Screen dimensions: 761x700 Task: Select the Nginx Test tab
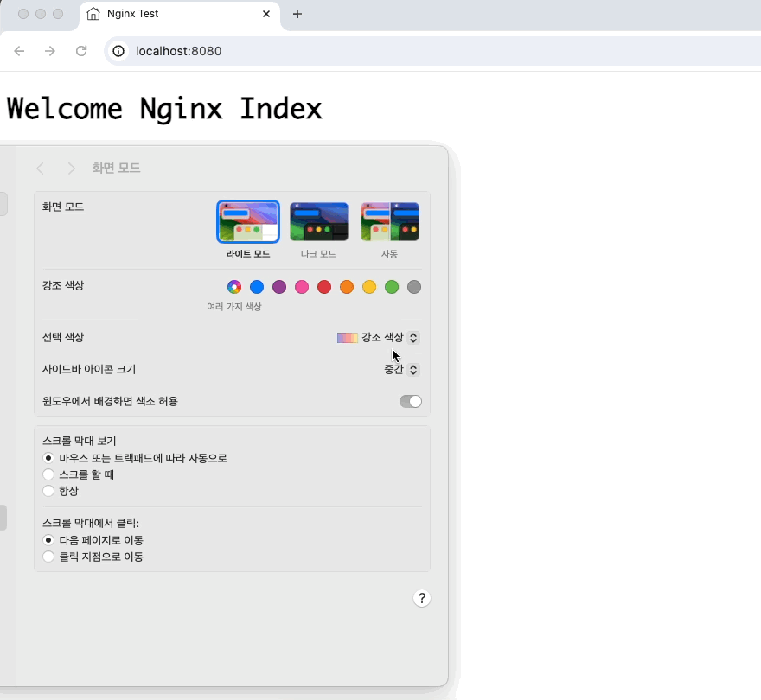(x=180, y=14)
